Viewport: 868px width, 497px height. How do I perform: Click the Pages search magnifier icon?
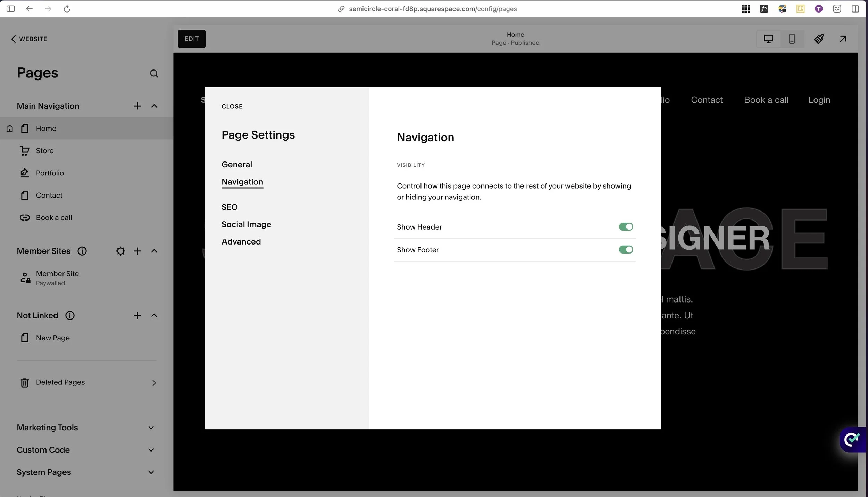click(x=154, y=74)
